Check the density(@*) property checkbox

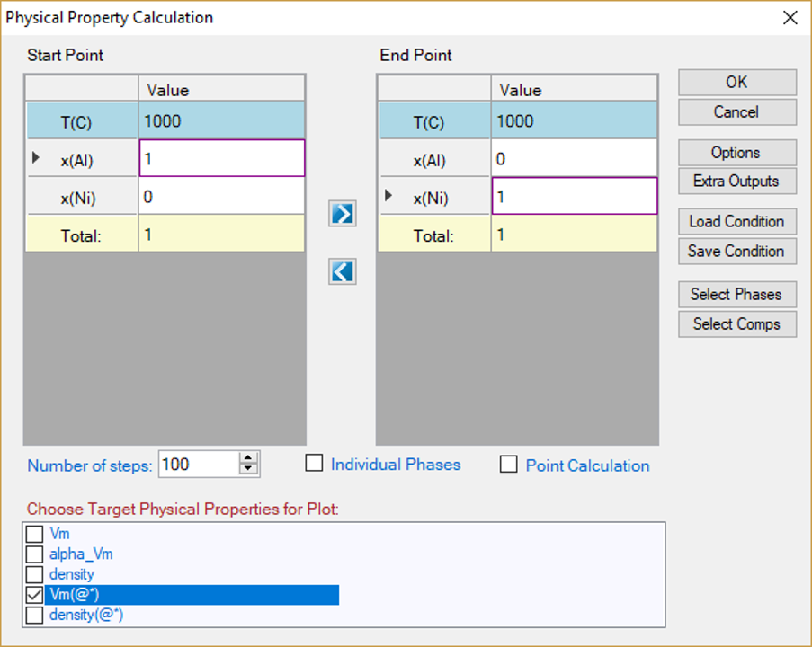35,616
